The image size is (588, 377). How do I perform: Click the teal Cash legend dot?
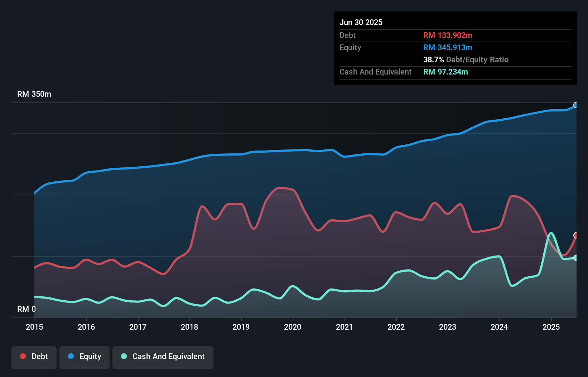tap(124, 356)
